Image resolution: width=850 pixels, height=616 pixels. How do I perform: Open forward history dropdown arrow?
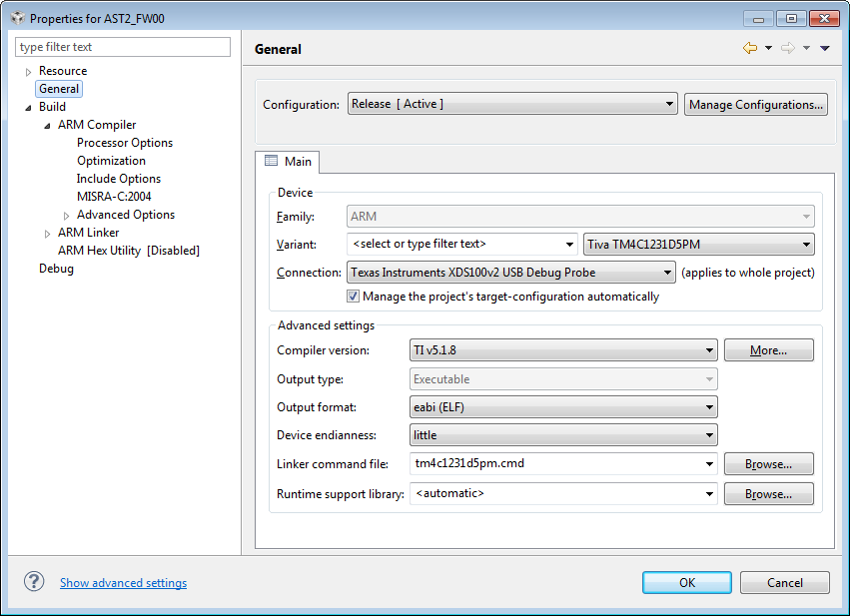(806, 48)
